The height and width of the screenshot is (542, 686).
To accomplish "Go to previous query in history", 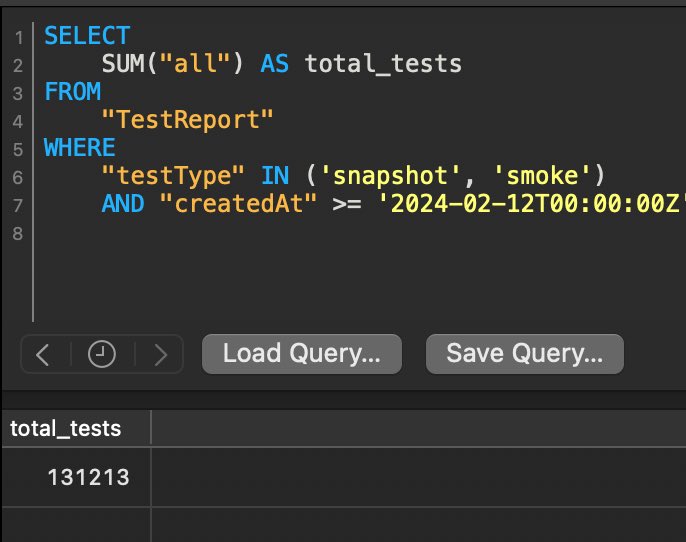I will tap(43, 354).
